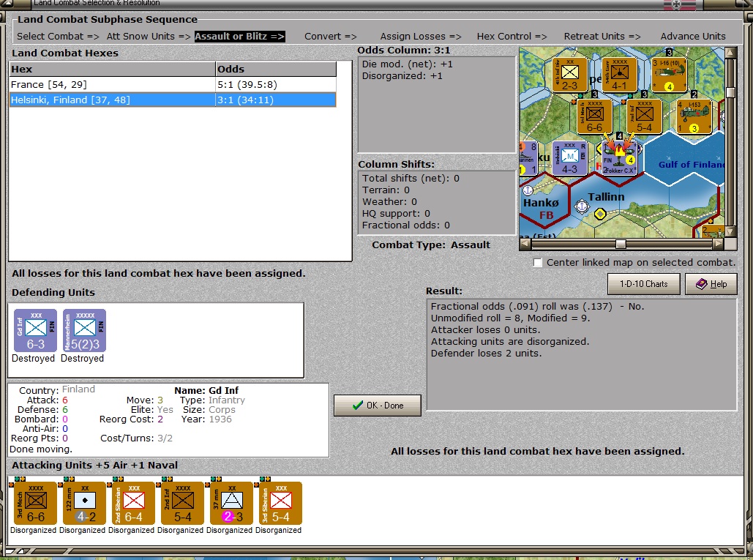
Task: Click the Tallinn port anchor symbol
Action: pos(582,207)
